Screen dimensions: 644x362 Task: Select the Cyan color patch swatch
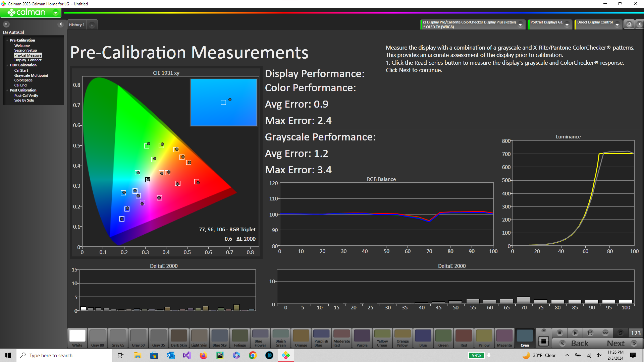[x=525, y=338]
